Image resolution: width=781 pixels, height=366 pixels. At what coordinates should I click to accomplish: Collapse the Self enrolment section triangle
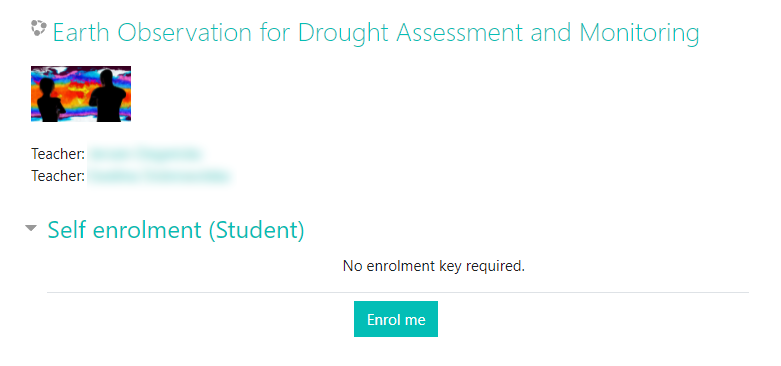click(x=31, y=228)
